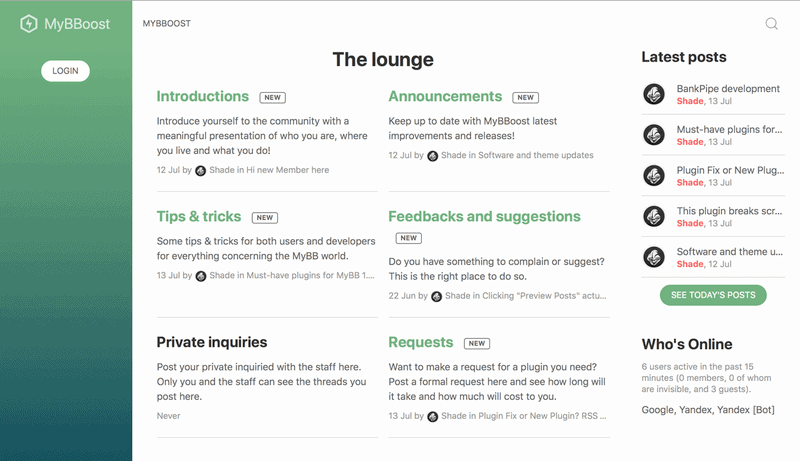Open the Requests forum
The image size is (800, 461).
(x=420, y=343)
